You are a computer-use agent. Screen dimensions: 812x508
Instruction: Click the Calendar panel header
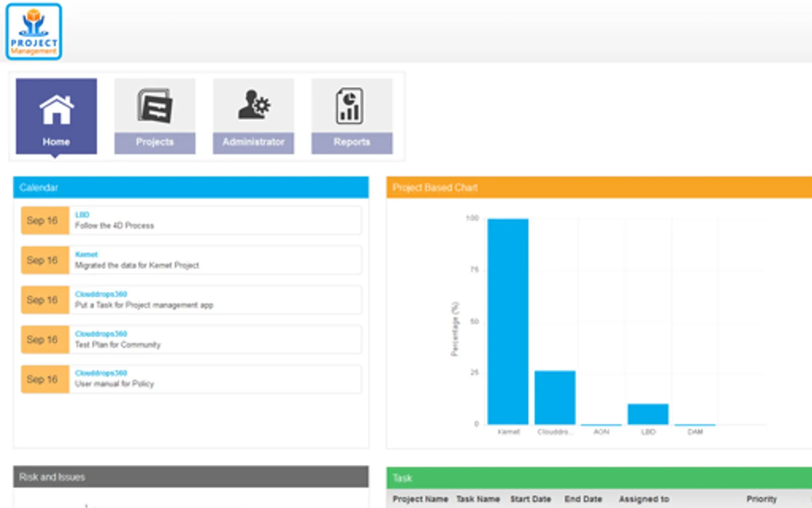[191, 187]
